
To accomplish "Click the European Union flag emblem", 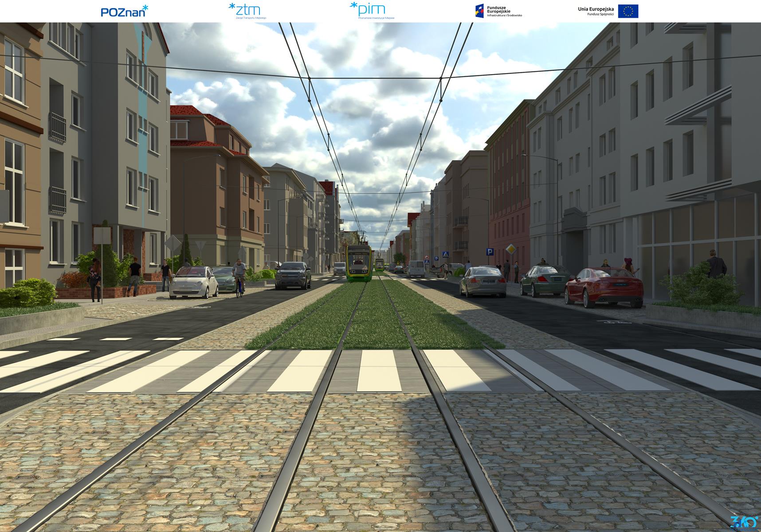I will click(x=628, y=11).
